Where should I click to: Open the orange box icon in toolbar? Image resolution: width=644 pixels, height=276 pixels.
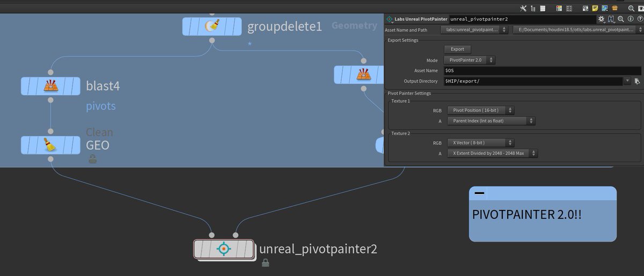[615, 8]
